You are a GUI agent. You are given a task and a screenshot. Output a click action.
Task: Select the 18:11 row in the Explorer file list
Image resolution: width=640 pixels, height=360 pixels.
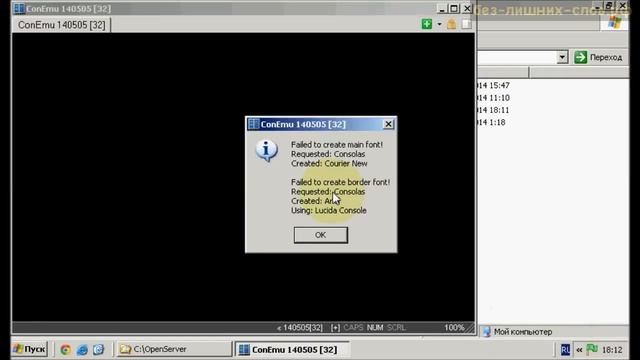[493, 110]
